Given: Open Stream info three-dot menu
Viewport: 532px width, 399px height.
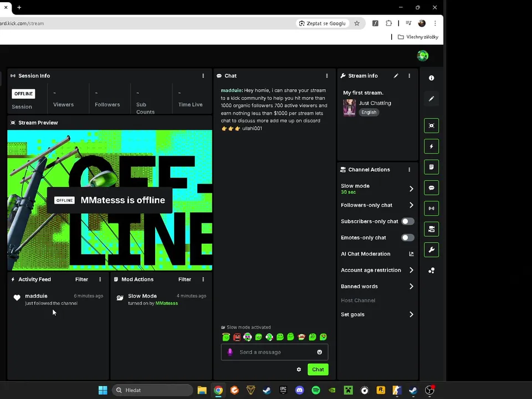Looking at the screenshot, I should click(x=409, y=76).
